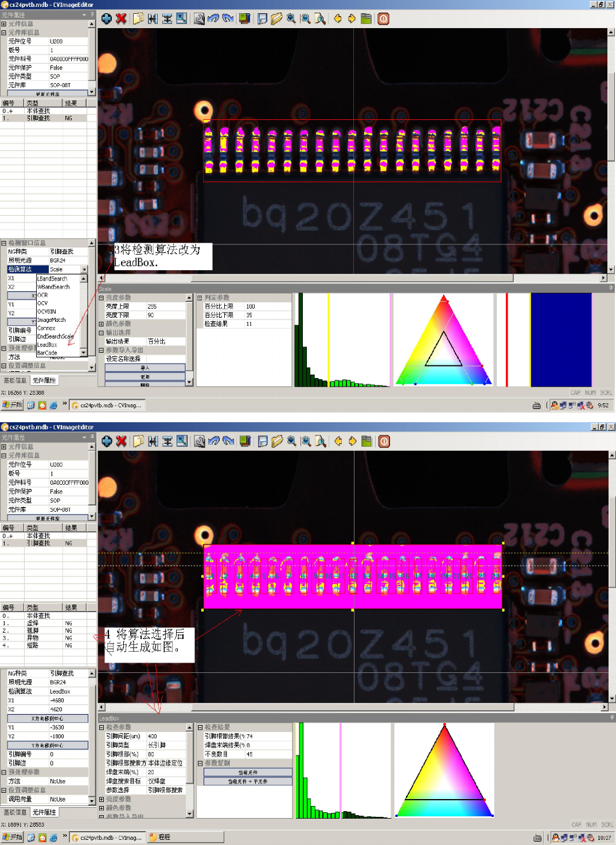Click the save floppy icon in top window toolbar
The height and width of the screenshot is (845, 616).
point(262,18)
